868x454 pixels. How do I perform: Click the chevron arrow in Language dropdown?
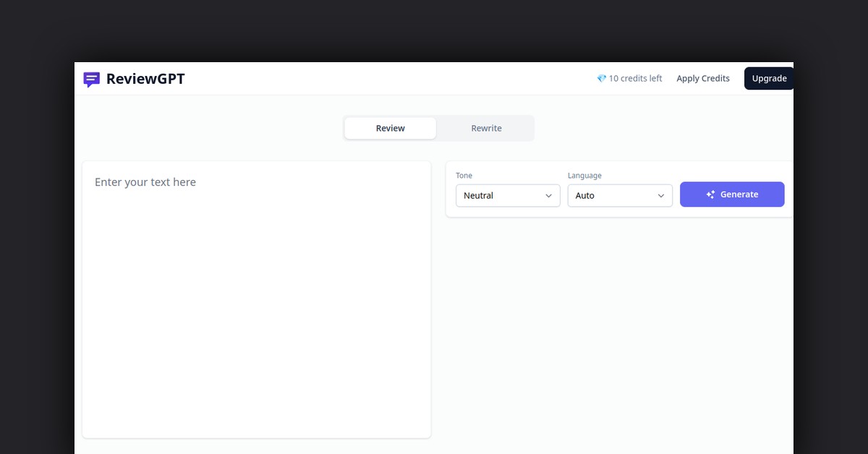point(660,196)
